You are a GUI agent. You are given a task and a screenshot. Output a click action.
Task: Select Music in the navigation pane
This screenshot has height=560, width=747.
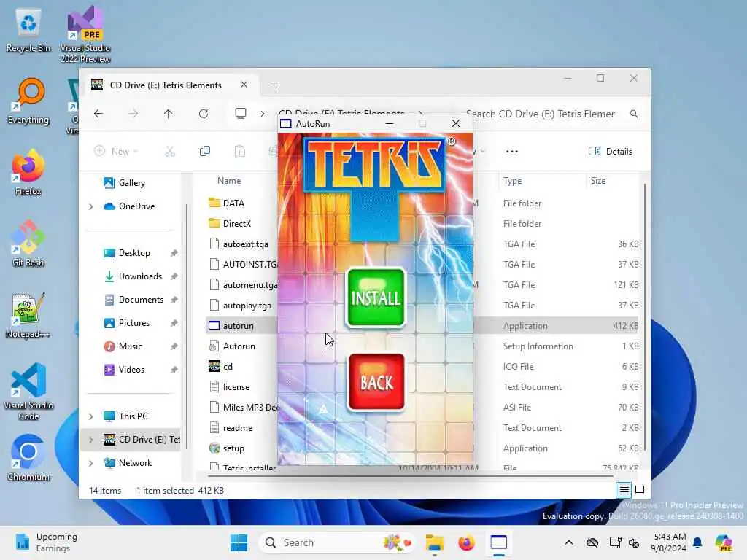tap(131, 346)
